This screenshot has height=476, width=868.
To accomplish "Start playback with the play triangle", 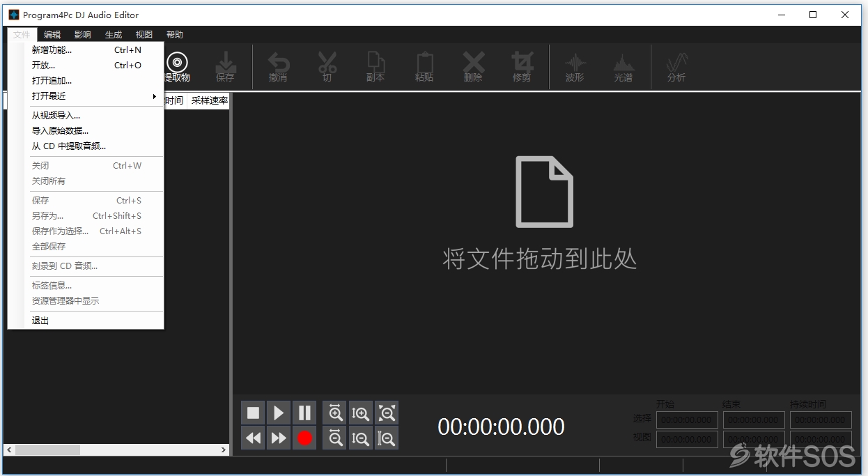I will tap(279, 413).
